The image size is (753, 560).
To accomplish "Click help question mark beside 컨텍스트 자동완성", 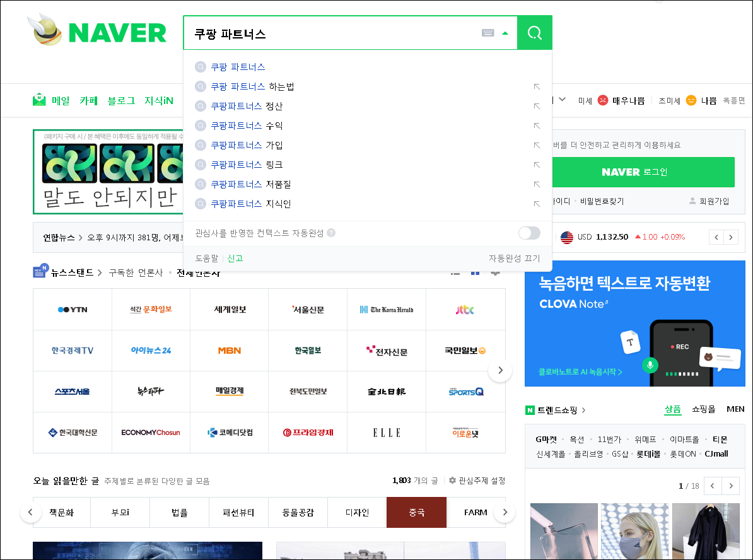I will [x=331, y=233].
